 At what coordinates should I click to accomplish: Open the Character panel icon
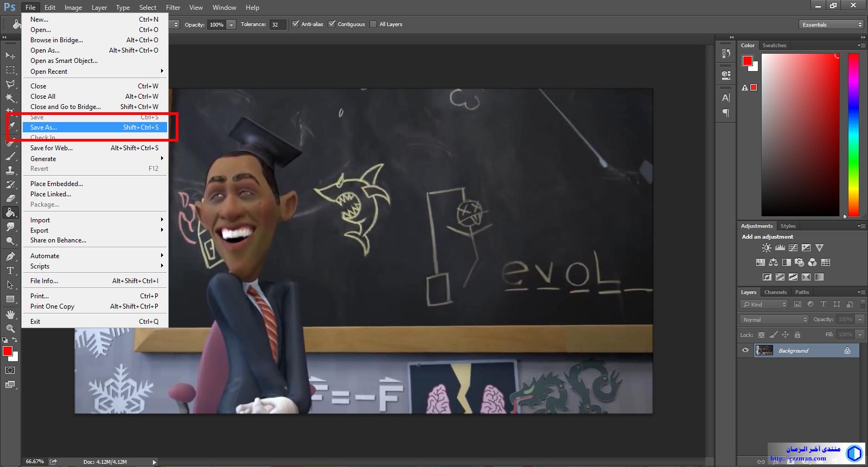(x=726, y=98)
